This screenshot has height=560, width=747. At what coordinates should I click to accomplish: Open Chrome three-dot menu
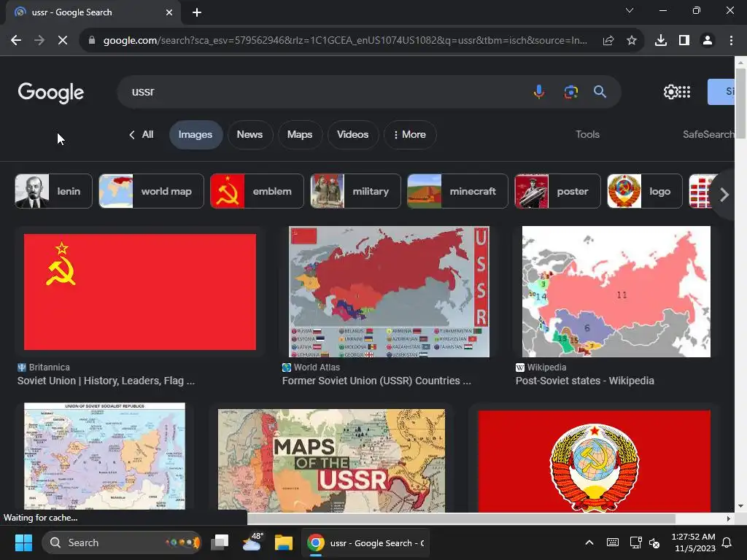point(731,41)
